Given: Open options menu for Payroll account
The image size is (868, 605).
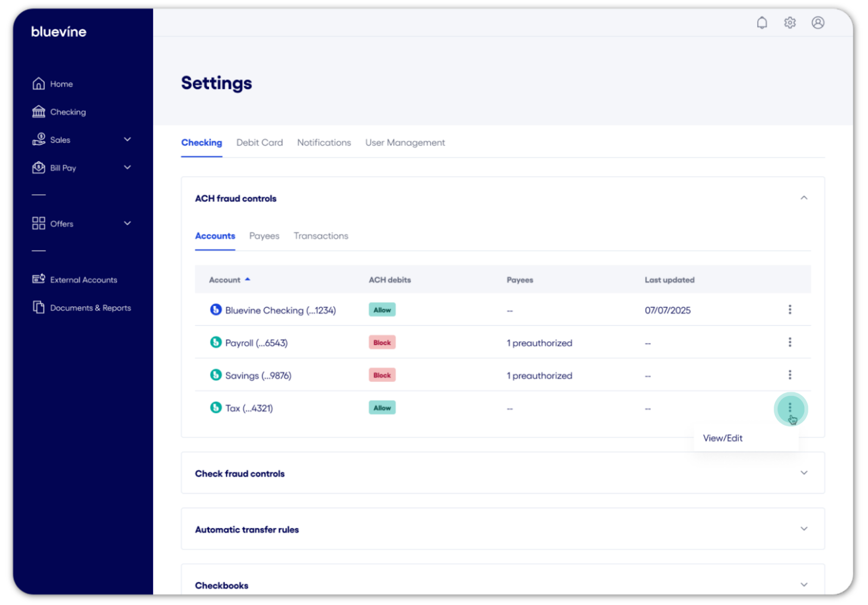Looking at the screenshot, I should (789, 343).
